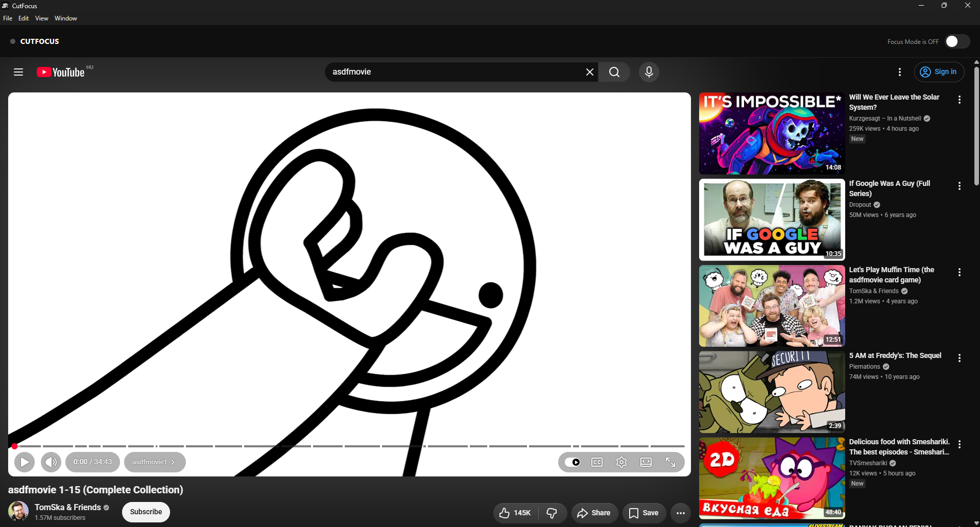Image resolution: width=980 pixels, height=527 pixels.
Task: Open the 5 AM at Freddy's thumbnail
Action: (x=772, y=392)
